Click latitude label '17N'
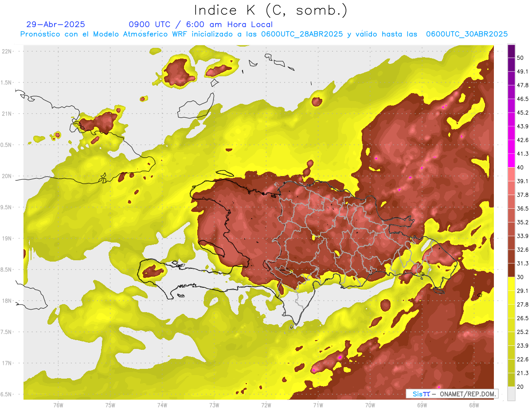The image size is (532, 411). pos(7,363)
